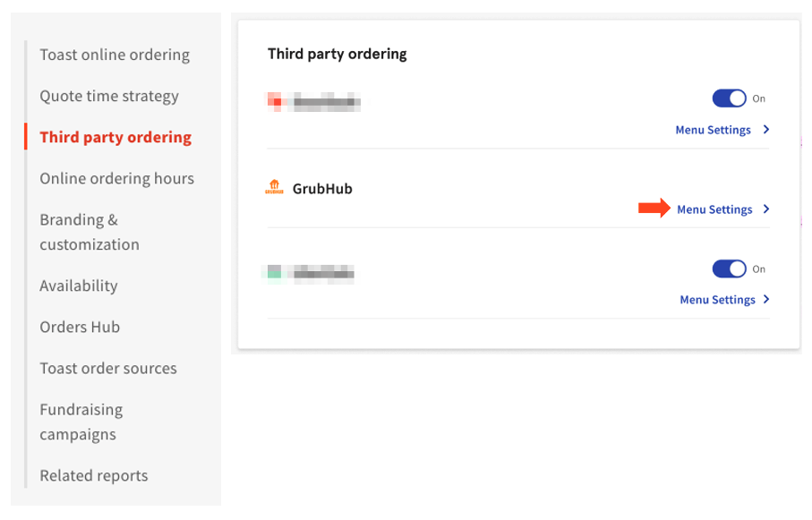Click the logo of the first third-party service

[x=274, y=101]
